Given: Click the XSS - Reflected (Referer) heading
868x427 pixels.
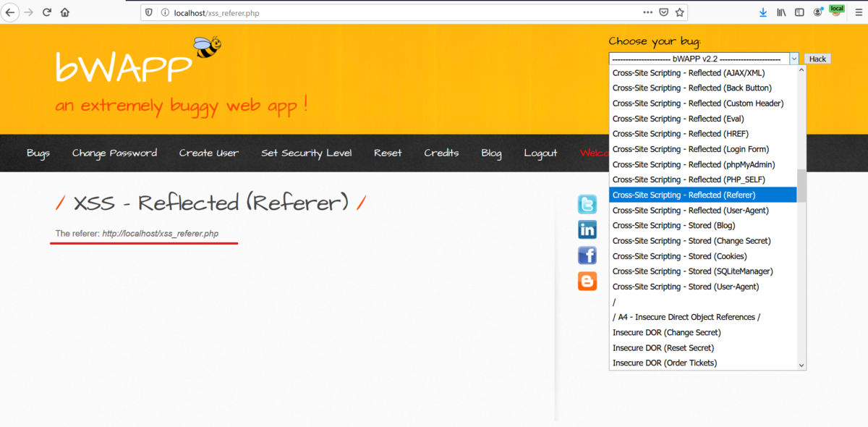Looking at the screenshot, I should click(x=211, y=203).
